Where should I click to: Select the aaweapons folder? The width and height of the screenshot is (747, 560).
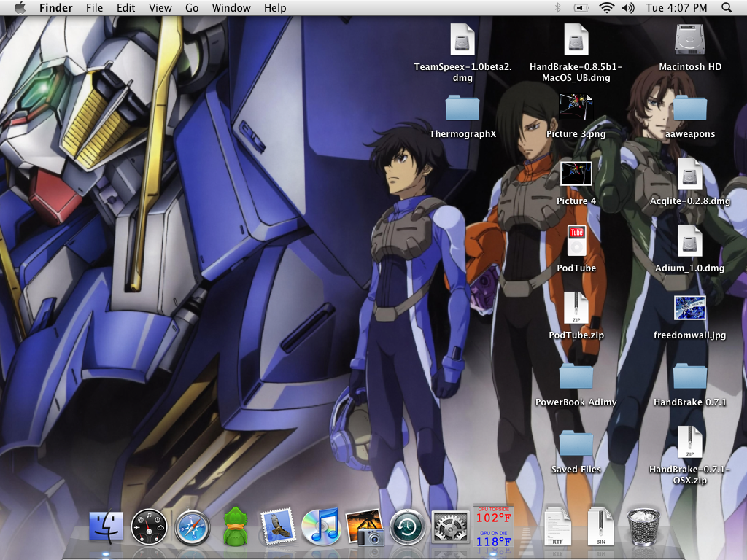pyautogui.click(x=690, y=108)
